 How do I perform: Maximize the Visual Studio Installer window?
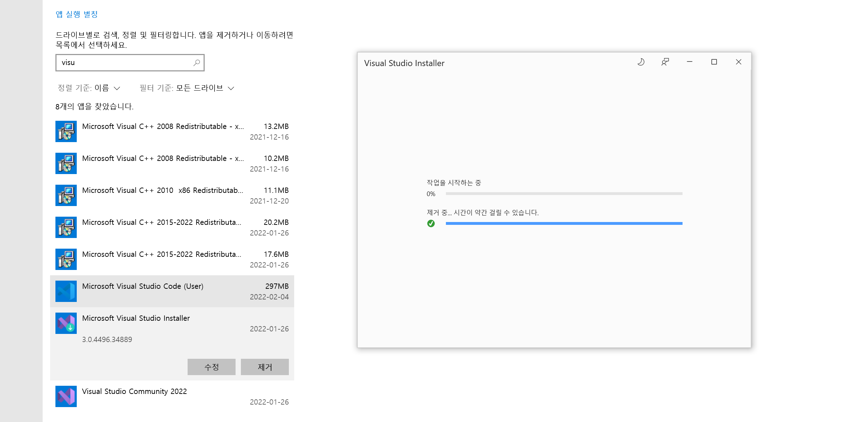coord(714,62)
